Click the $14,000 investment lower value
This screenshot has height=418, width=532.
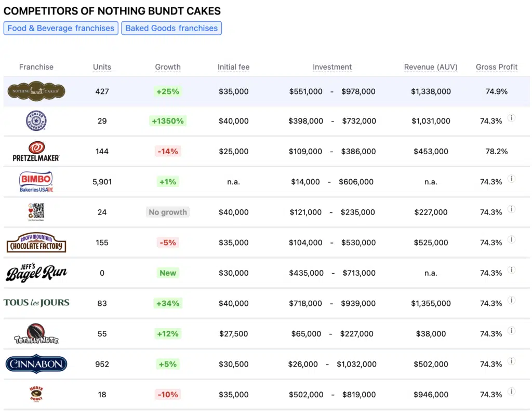pos(305,182)
